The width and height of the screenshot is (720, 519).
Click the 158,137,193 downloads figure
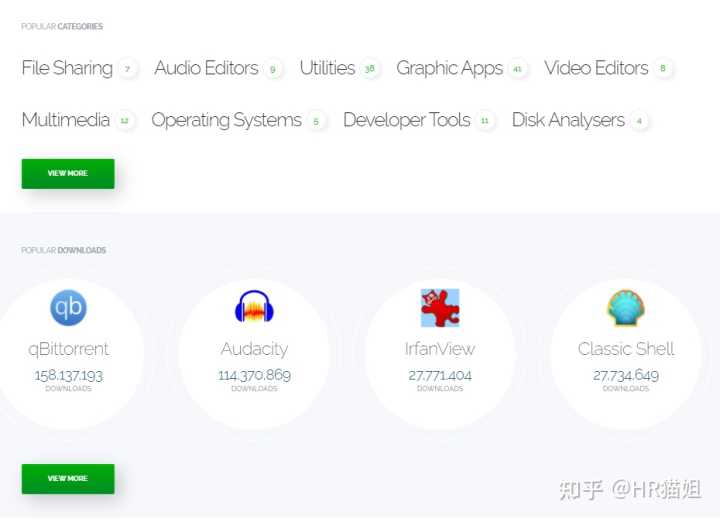tap(68, 376)
